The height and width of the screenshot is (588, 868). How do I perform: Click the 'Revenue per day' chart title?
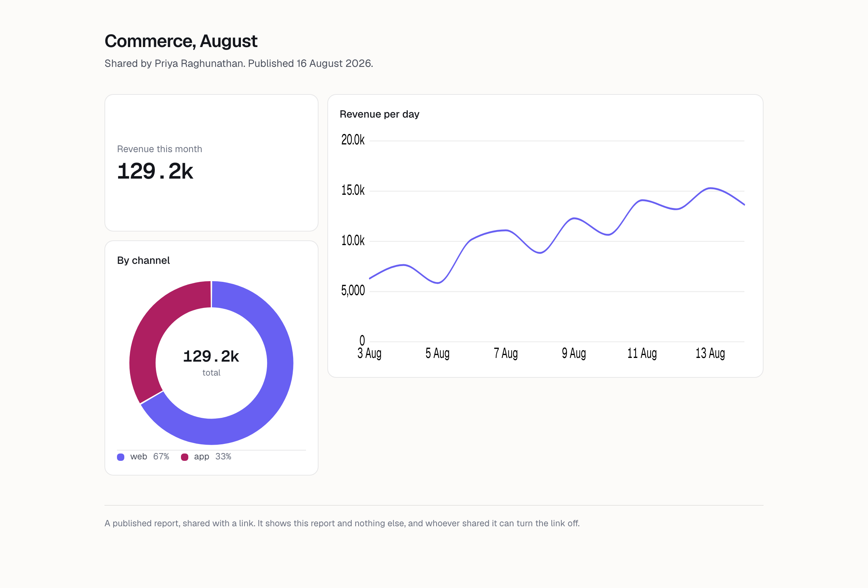tap(380, 114)
